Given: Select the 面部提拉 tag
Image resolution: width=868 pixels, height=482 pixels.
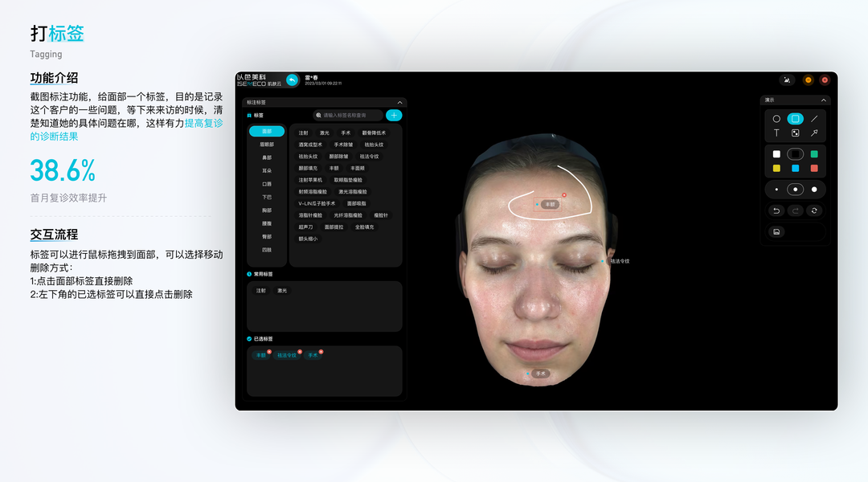Looking at the screenshot, I should coord(334,227).
